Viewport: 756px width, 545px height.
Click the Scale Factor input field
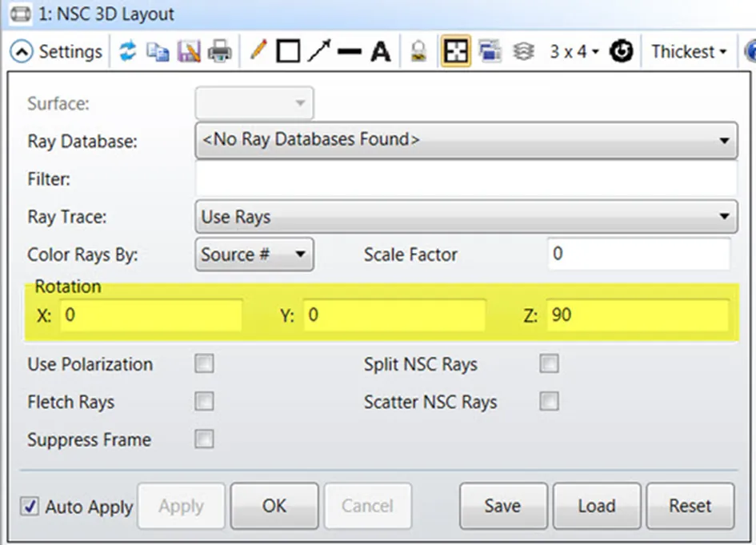point(639,254)
